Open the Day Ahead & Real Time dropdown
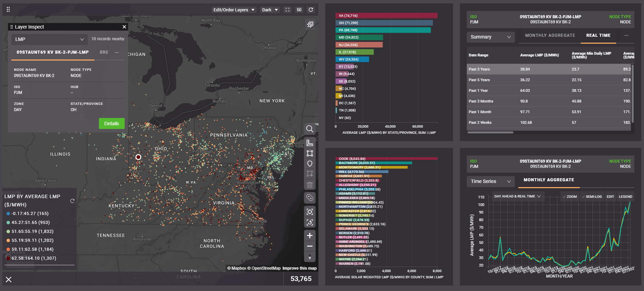 pos(517,196)
